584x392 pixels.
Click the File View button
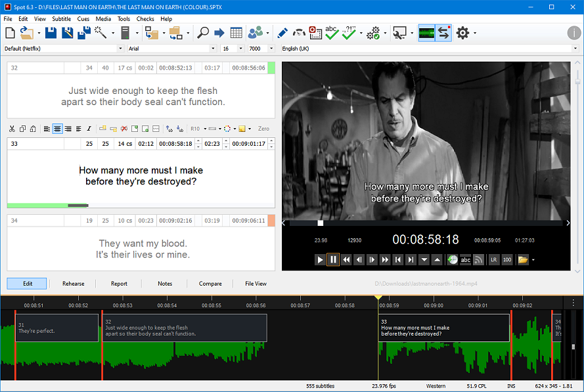pos(256,284)
